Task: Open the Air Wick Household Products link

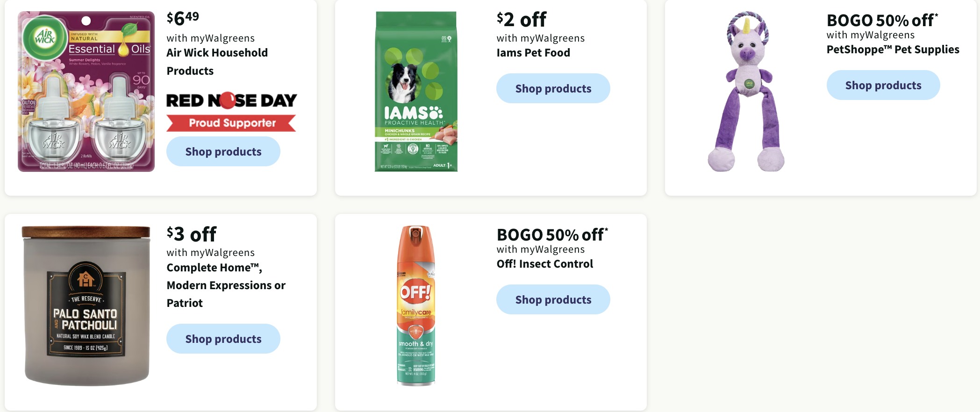Action: point(217,62)
